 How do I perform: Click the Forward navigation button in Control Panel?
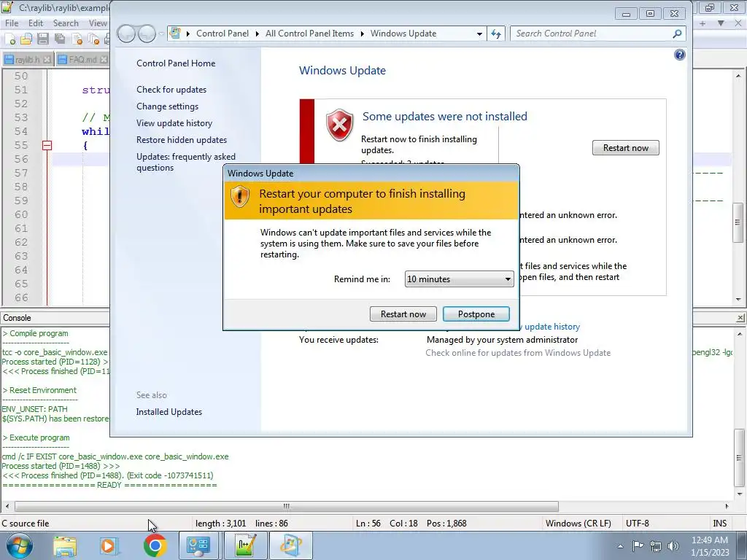pos(146,34)
